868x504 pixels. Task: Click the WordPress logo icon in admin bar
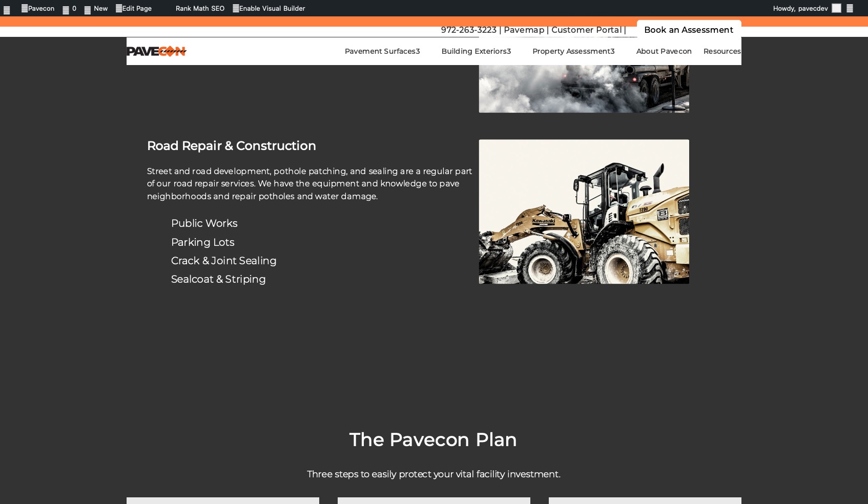7,9
